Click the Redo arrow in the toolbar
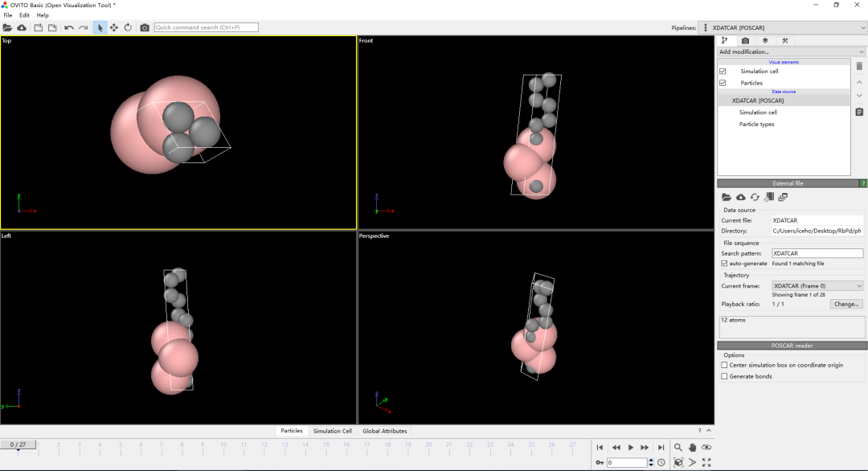This screenshot has width=868, height=471. pyautogui.click(x=83, y=27)
